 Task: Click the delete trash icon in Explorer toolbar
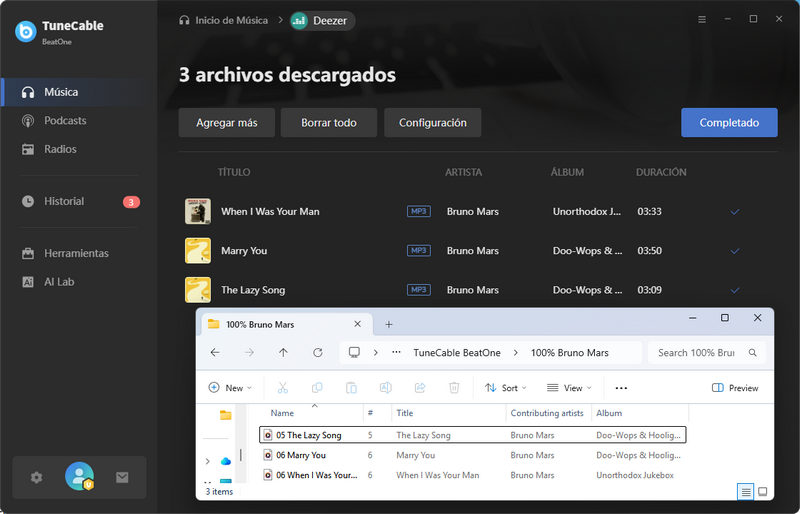tap(454, 388)
